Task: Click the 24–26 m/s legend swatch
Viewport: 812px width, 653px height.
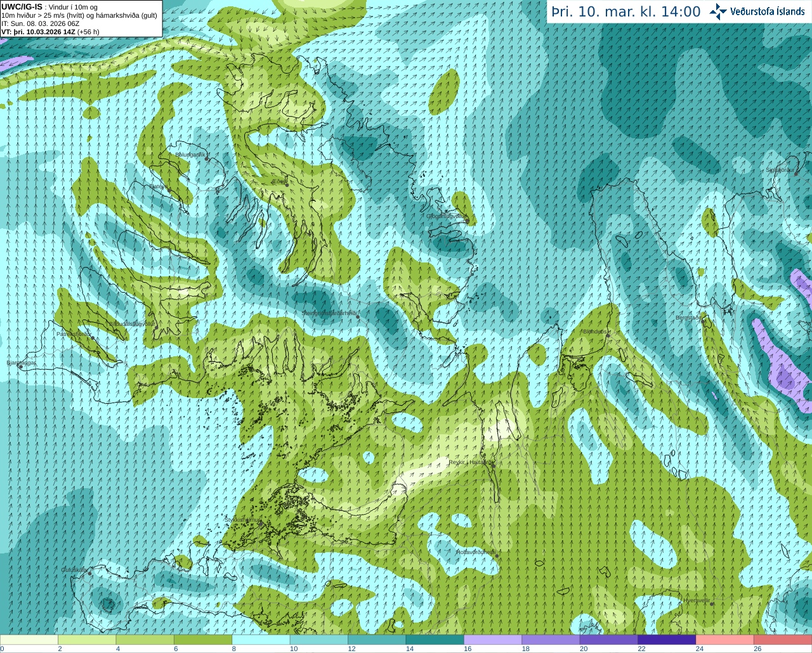Action: pos(725,640)
